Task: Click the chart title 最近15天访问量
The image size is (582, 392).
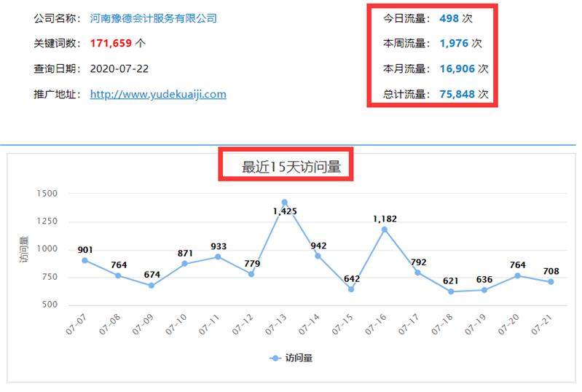Action: tap(291, 167)
